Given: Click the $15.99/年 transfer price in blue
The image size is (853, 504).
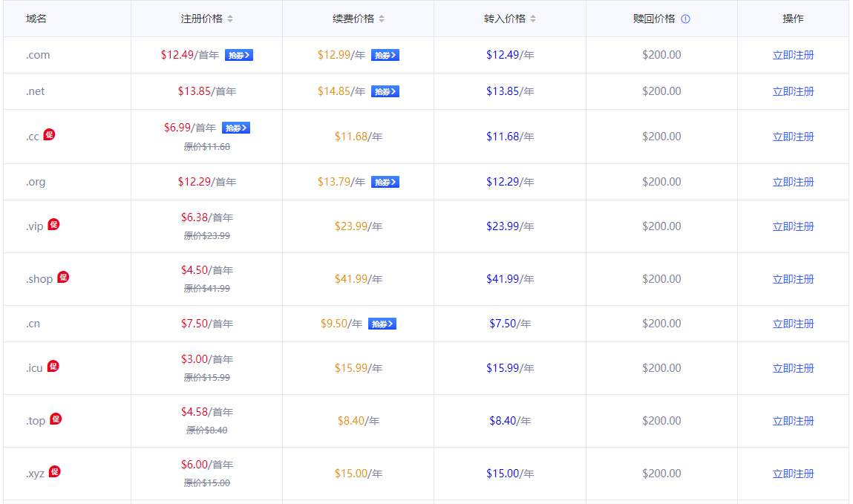Looking at the screenshot, I should click(510, 368).
